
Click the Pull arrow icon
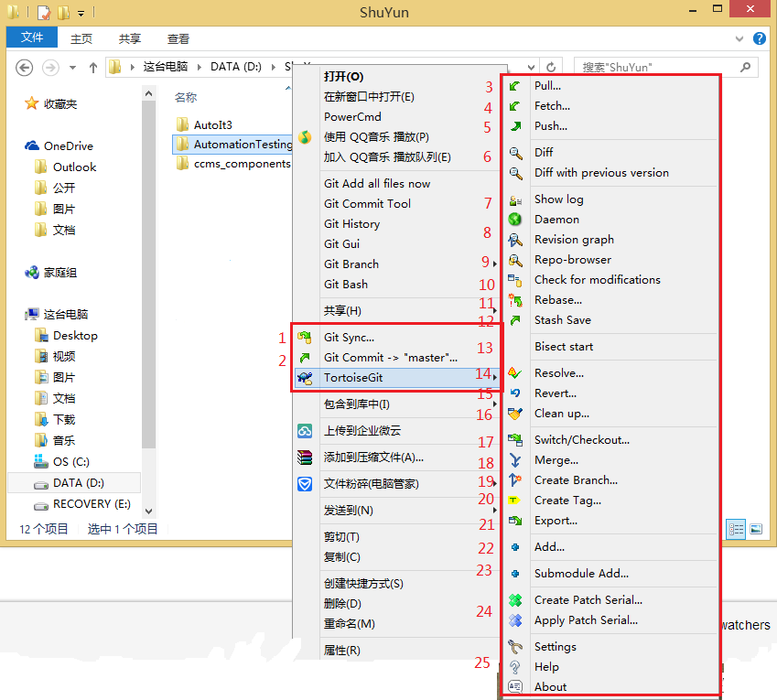pos(515,86)
